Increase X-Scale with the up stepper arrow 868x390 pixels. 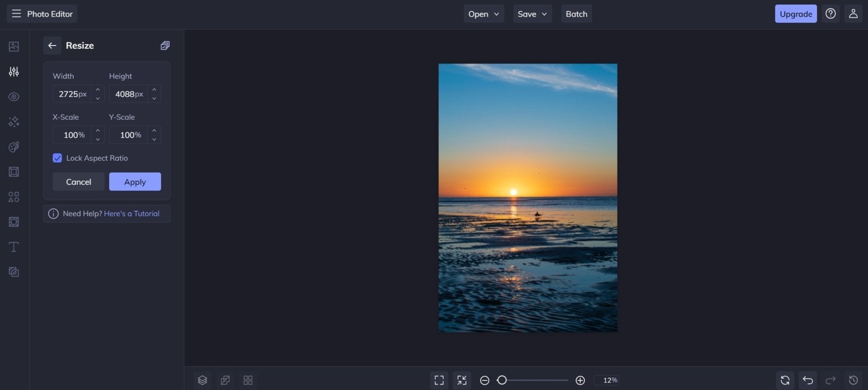pyautogui.click(x=98, y=130)
